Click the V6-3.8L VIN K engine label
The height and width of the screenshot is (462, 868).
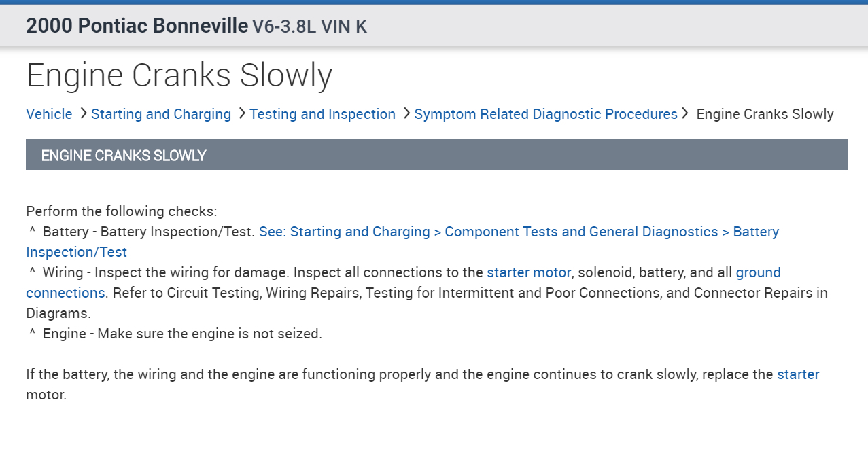(310, 27)
